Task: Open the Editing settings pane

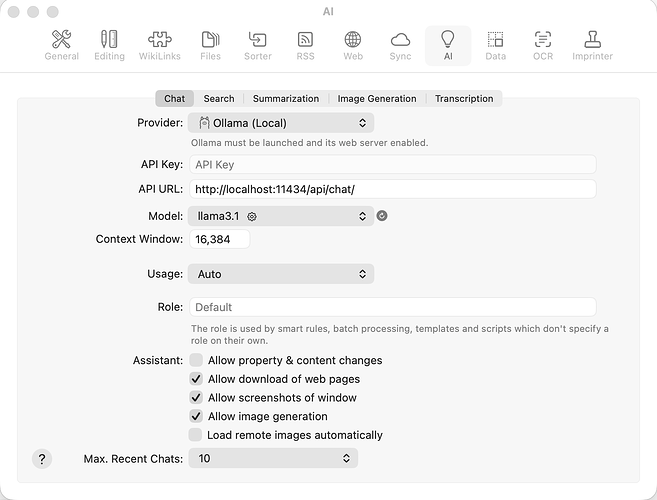Action: click(109, 46)
